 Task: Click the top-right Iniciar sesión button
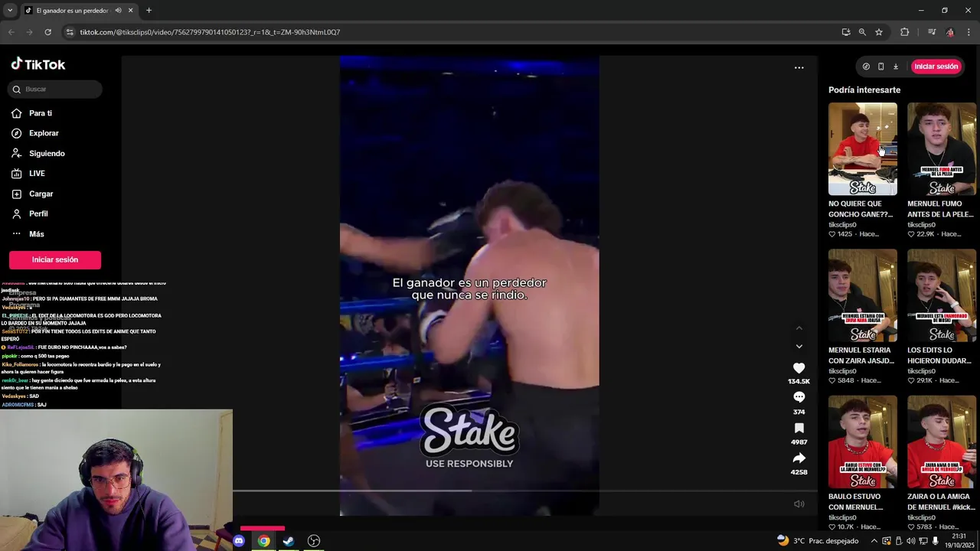click(936, 67)
